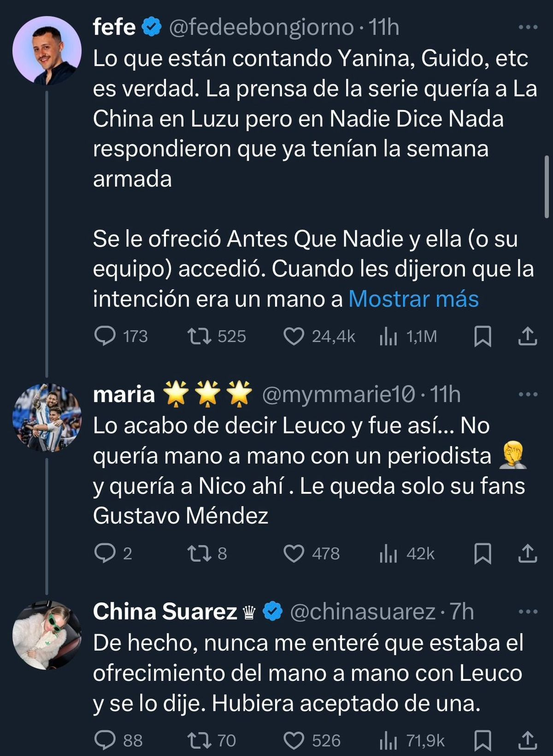Open fefe's profile picture
The height and width of the screenshot is (756, 553).
point(47,51)
